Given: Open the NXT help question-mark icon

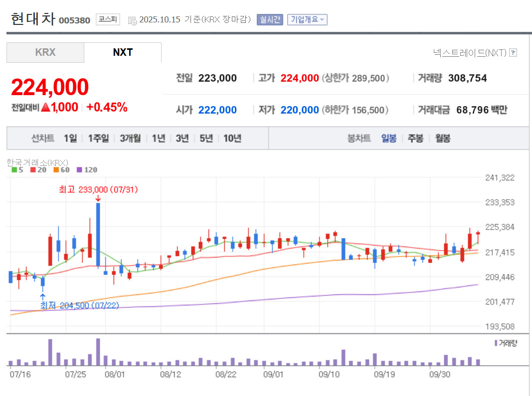Looking at the screenshot, I should coord(514,53).
